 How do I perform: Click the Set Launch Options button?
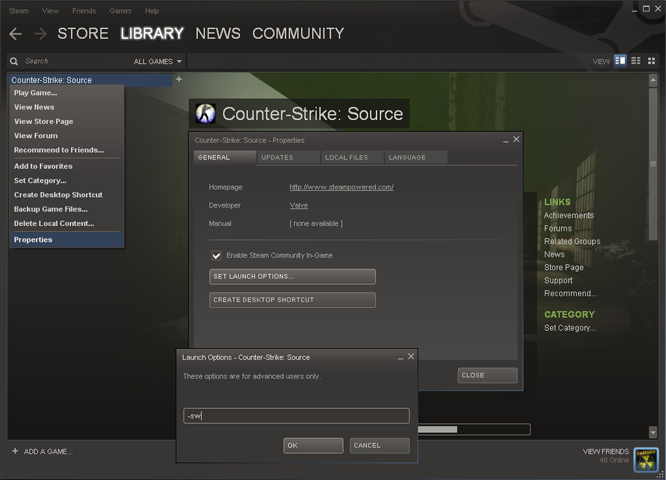pyautogui.click(x=292, y=277)
